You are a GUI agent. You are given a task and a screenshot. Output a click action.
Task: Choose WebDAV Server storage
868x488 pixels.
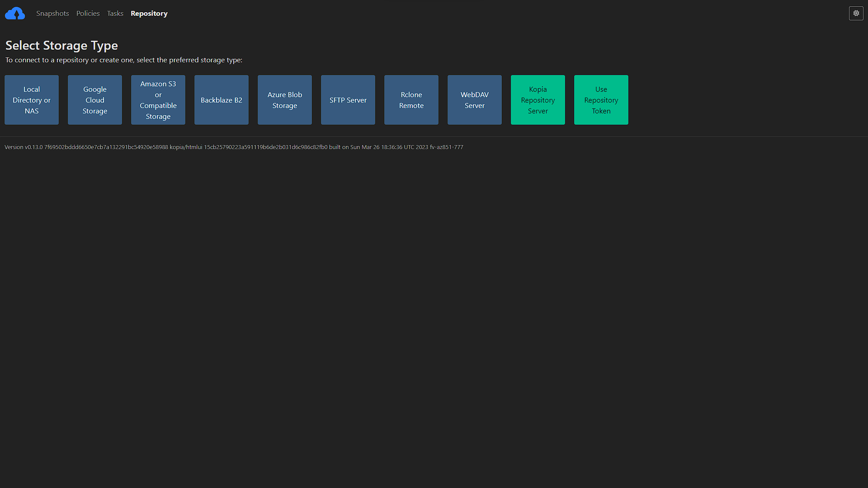474,99
